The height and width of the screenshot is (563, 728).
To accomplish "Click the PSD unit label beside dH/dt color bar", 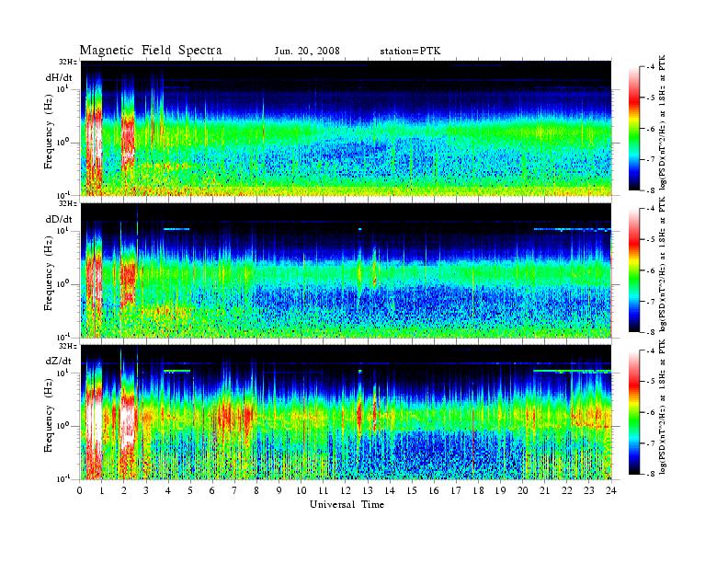I will point(663,122).
